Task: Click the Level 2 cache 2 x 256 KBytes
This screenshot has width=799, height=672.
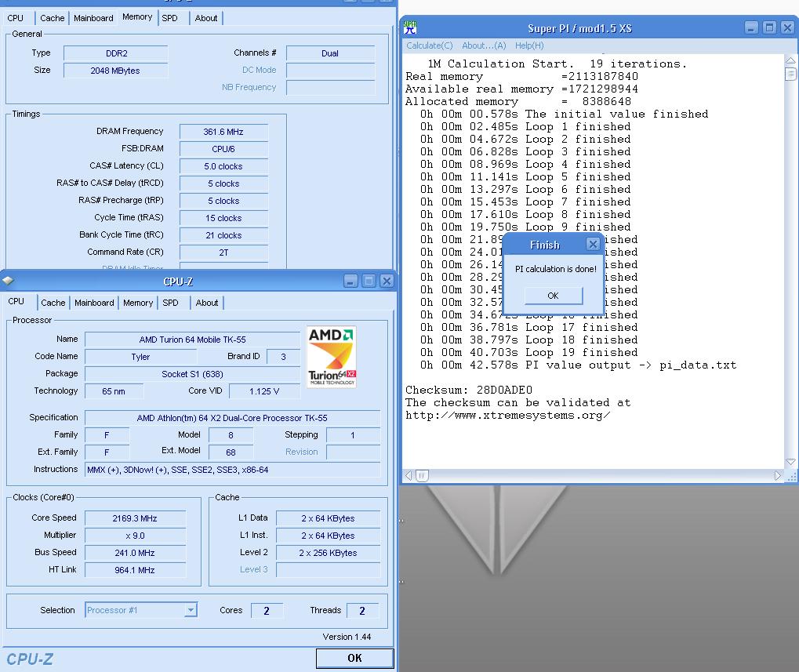Action: coord(329,553)
